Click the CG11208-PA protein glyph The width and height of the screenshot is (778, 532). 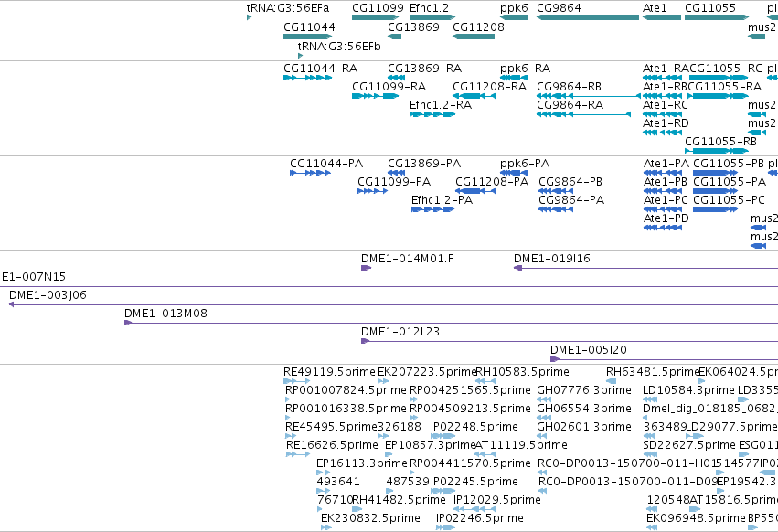[475, 191]
